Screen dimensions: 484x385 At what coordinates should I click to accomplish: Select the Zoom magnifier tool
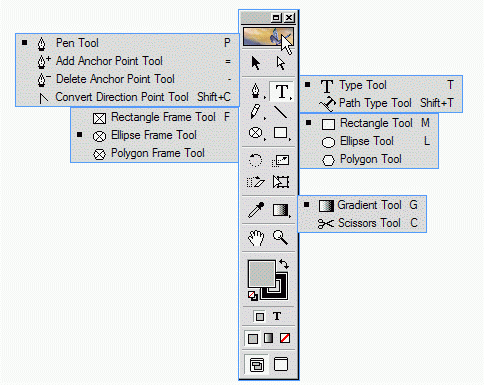[x=281, y=238]
